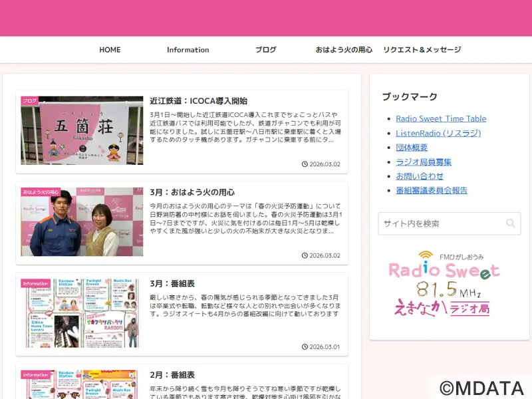
Task: Click the 五箇荘 station sign thumbnail
Action: [82, 130]
